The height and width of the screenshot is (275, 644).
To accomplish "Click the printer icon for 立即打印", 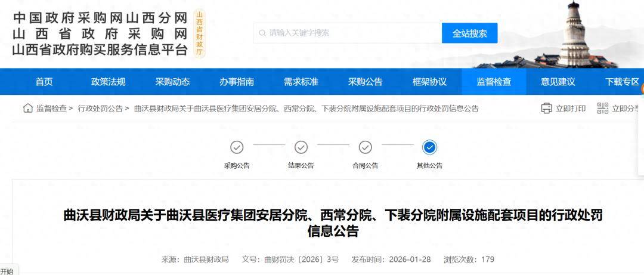I will click(x=546, y=109).
